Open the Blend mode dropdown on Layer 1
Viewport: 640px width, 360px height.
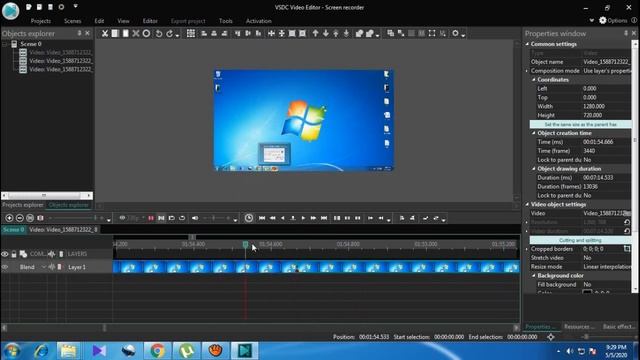coord(44,267)
